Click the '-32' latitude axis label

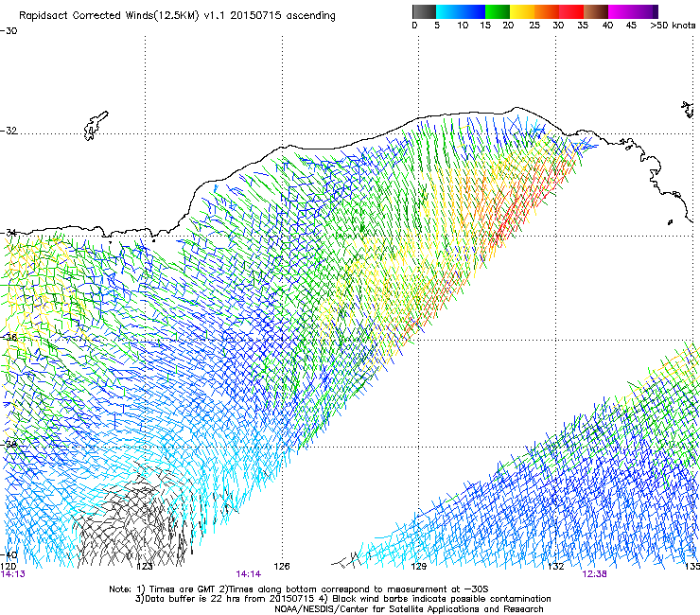(x=9, y=131)
